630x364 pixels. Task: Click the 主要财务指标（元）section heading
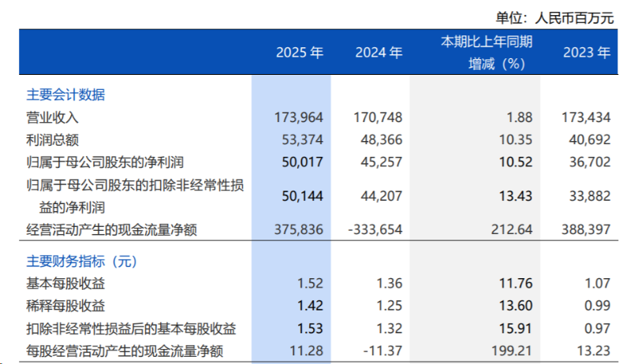click(81, 260)
